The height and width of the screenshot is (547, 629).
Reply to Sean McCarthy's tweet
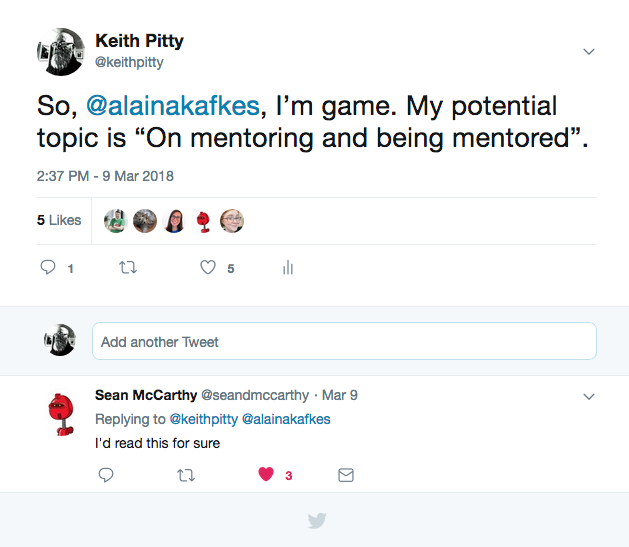pyautogui.click(x=106, y=475)
